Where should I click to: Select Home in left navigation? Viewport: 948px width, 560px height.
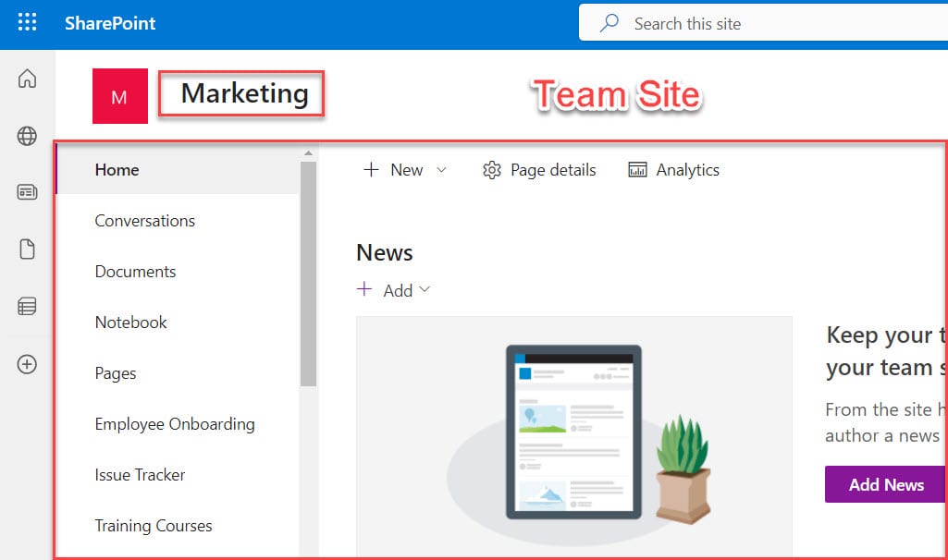point(178,170)
